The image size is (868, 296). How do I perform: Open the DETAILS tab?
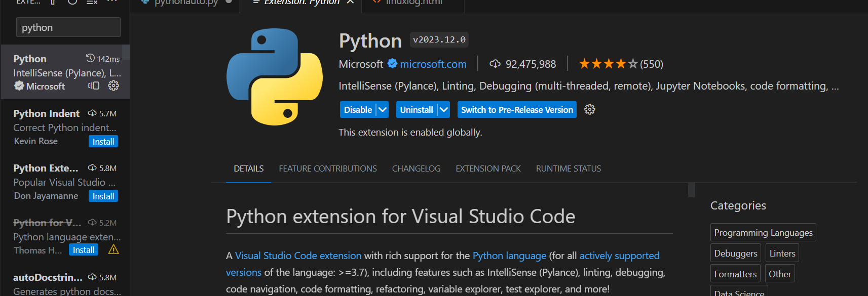click(x=249, y=168)
